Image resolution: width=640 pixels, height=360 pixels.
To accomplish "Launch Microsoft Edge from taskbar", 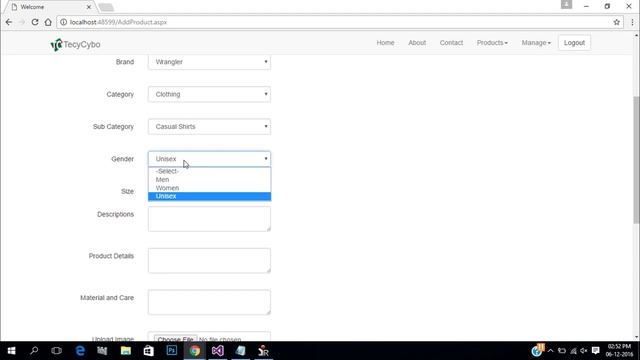I will click(x=80, y=351).
